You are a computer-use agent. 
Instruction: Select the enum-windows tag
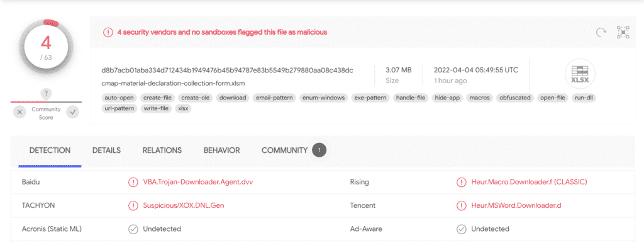[324, 98]
